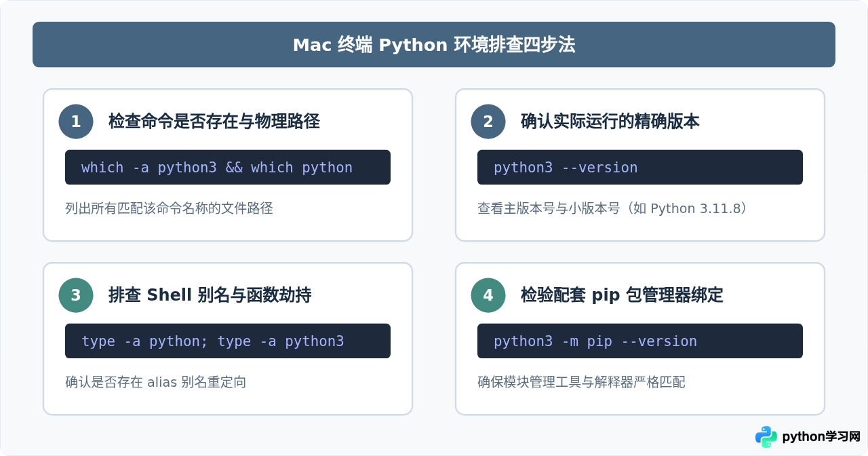Click the green number 4 badge
The image size is (868, 456).
488,295
